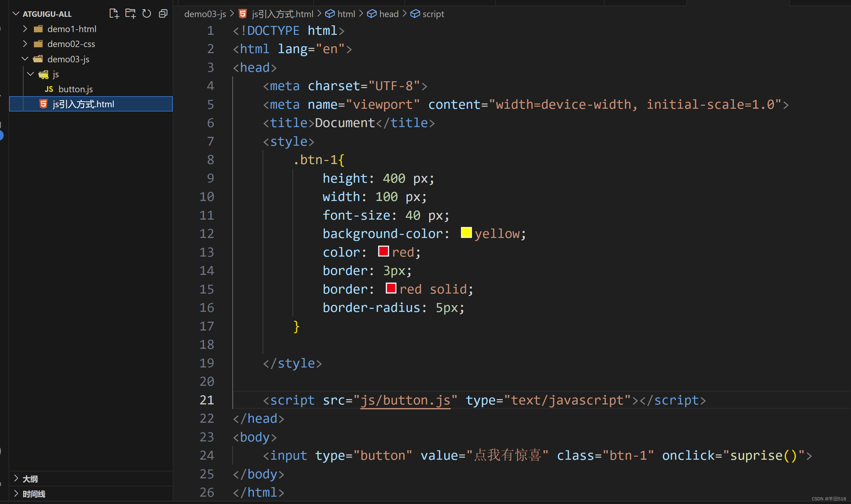This screenshot has width=851, height=504.
Task: Click the New Folder icon in explorer header
Action: coord(130,13)
